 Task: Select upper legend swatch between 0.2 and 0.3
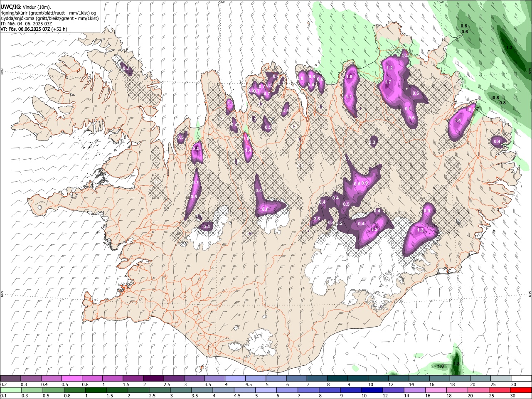[x=10, y=378]
